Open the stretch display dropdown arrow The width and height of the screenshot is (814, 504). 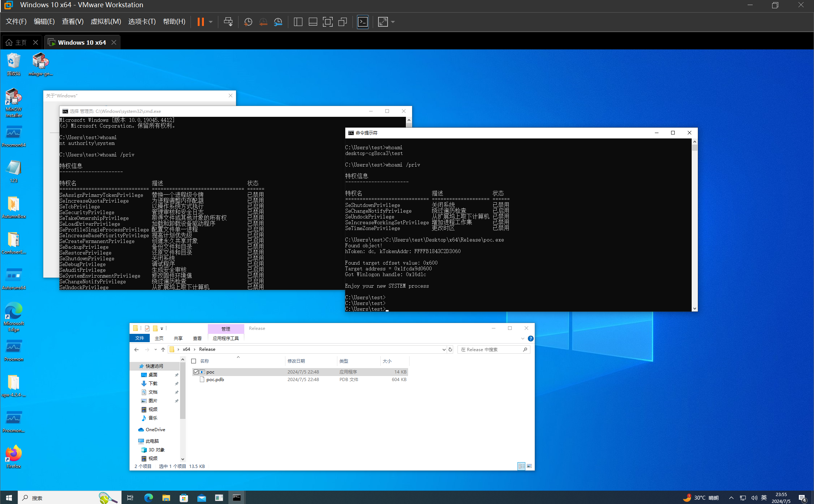click(393, 22)
